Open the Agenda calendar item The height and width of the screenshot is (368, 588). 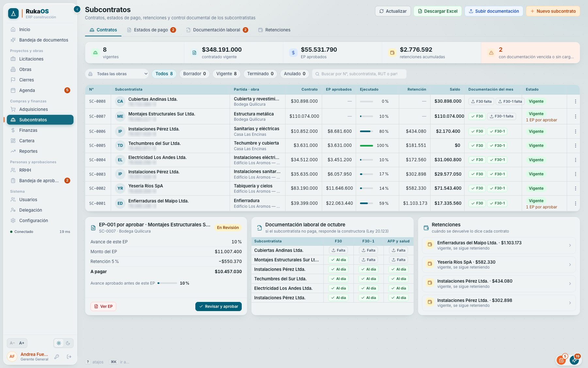pos(40,90)
